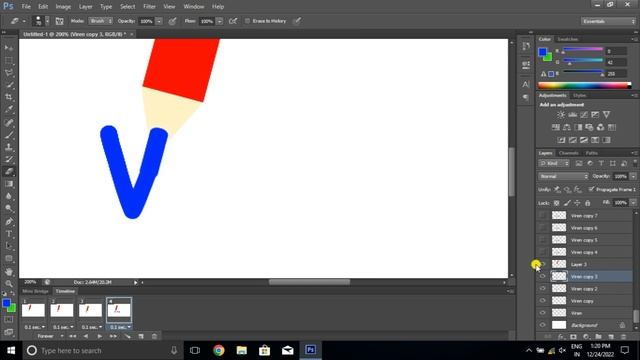Hide the Viren layer
640x360 pixels.
pyautogui.click(x=542, y=313)
